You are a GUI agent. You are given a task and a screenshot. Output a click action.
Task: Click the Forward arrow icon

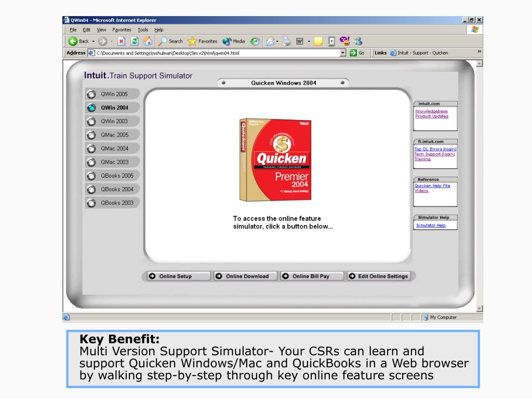(x=102, y=42)
